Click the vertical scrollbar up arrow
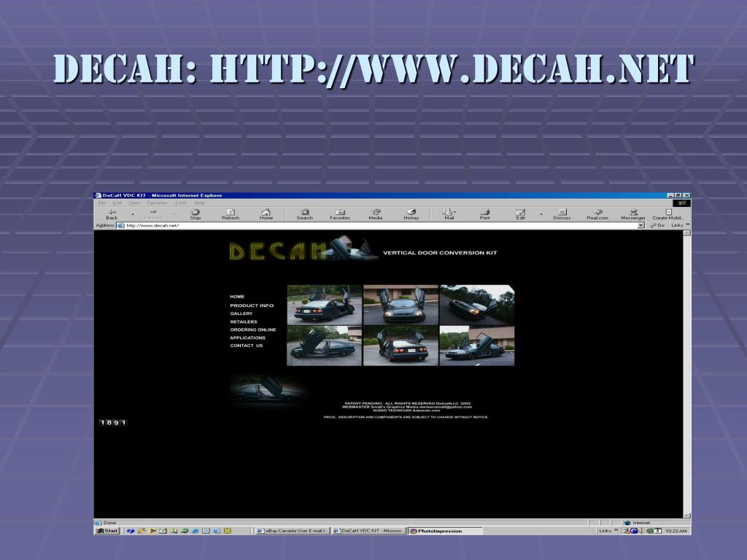This screenshot has height=560, width=747. click(x=686, y=233)
